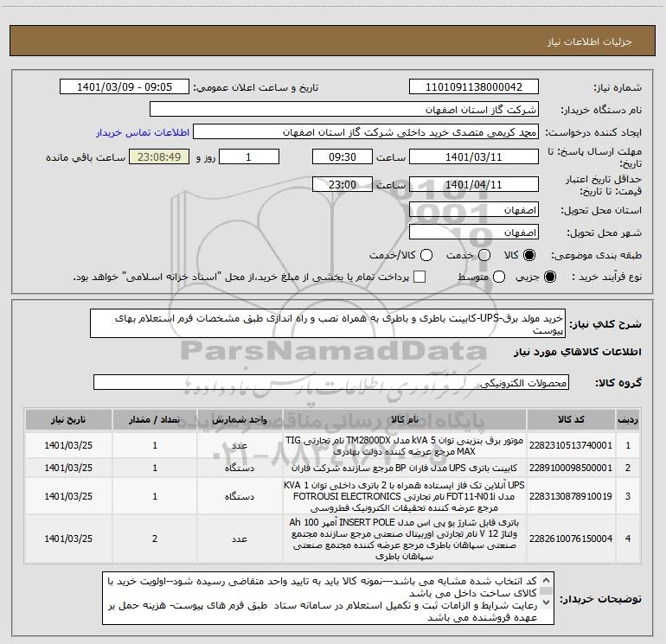Click the need date in row 1

pos(68,445)
